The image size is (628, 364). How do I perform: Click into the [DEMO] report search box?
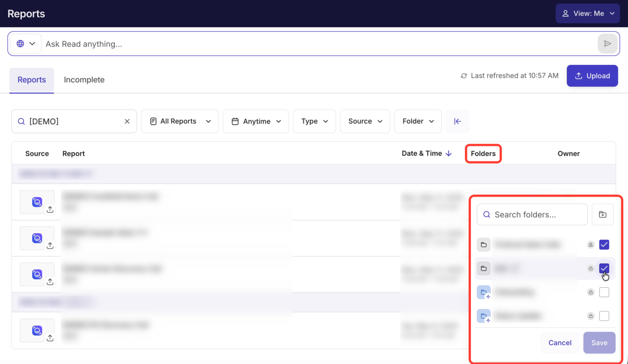pos(74,121)
